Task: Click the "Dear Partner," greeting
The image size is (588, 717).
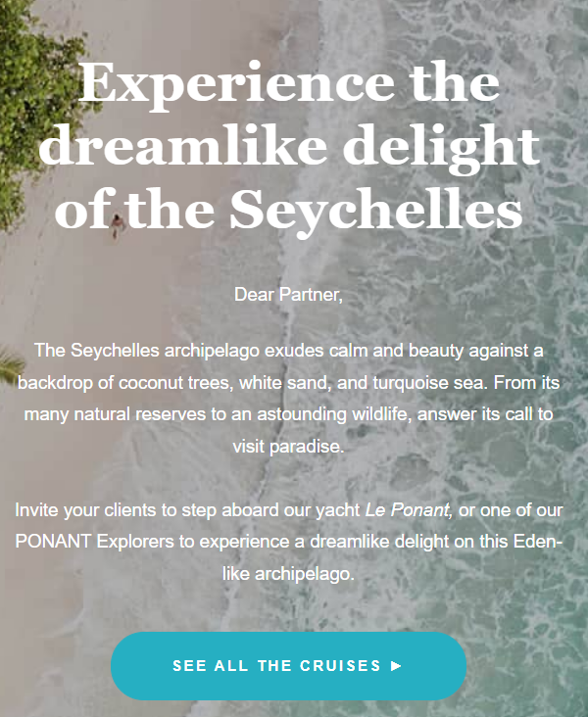Action: [288, 294]
